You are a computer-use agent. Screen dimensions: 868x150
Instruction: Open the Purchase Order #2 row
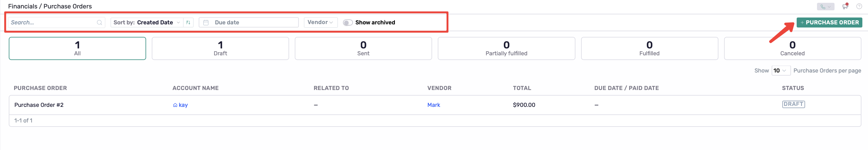pos(39,105)
